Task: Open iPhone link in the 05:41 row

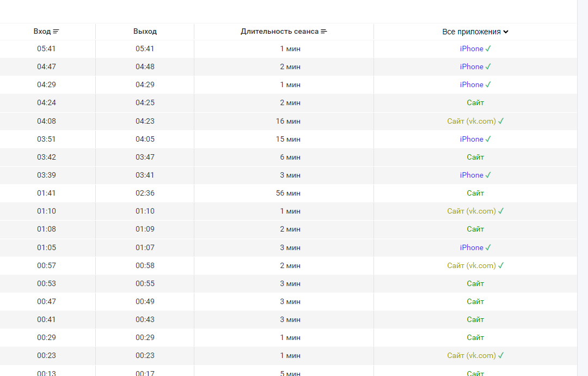Action: (471, 49)
